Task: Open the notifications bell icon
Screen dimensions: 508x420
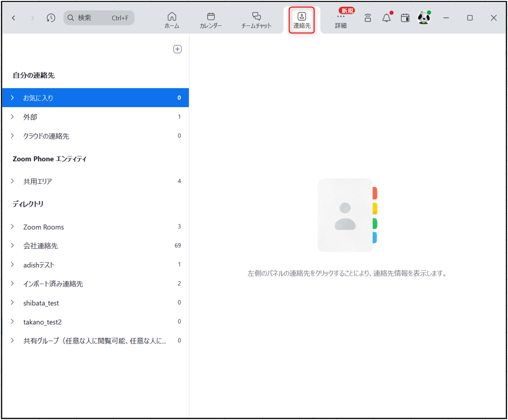Action: pos(386,18)
